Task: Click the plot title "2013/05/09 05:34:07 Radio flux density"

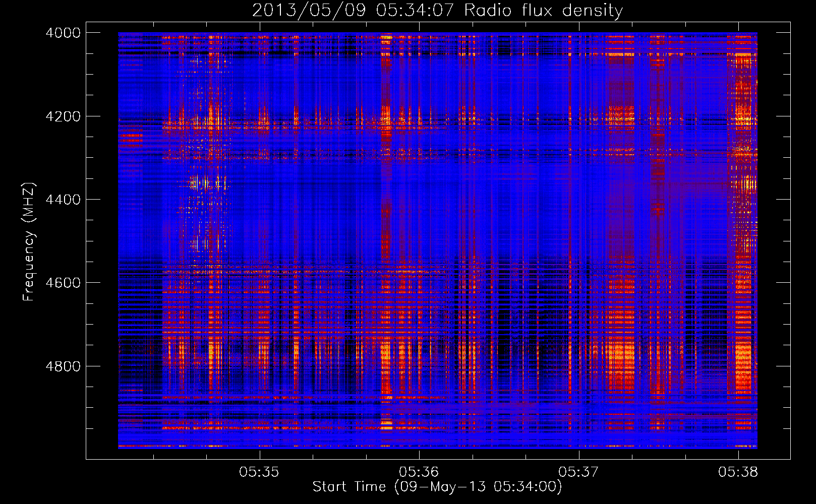Action: (437, 10)
